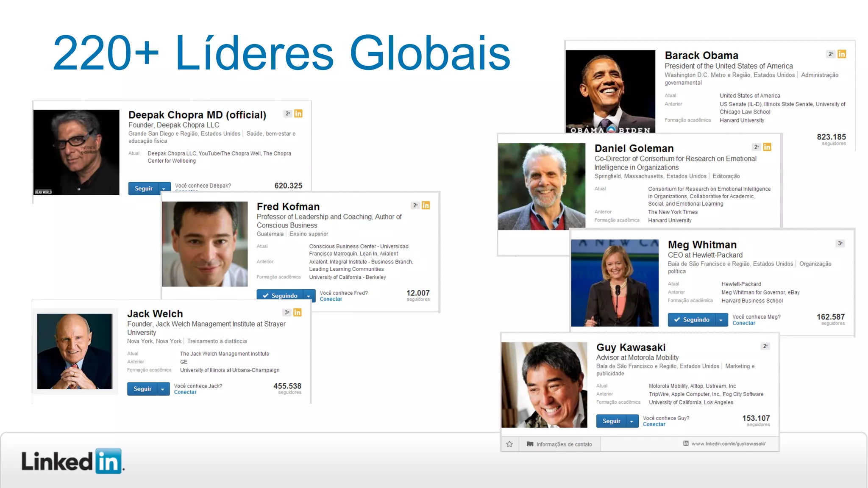This screenshot has width=868, height=488.
Task: Click Seguir button for Deepak Chopra
Action: pos(143,189)
